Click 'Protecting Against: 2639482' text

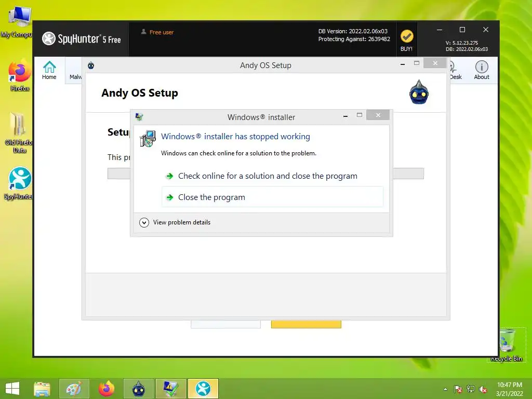(354, 39)
